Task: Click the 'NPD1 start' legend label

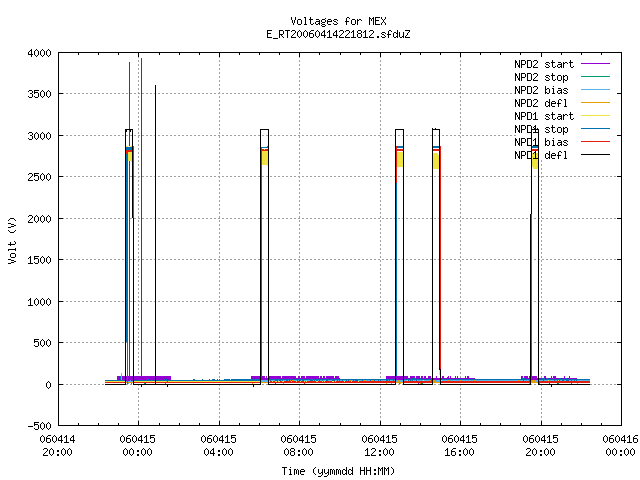Action: coord(544,116)
